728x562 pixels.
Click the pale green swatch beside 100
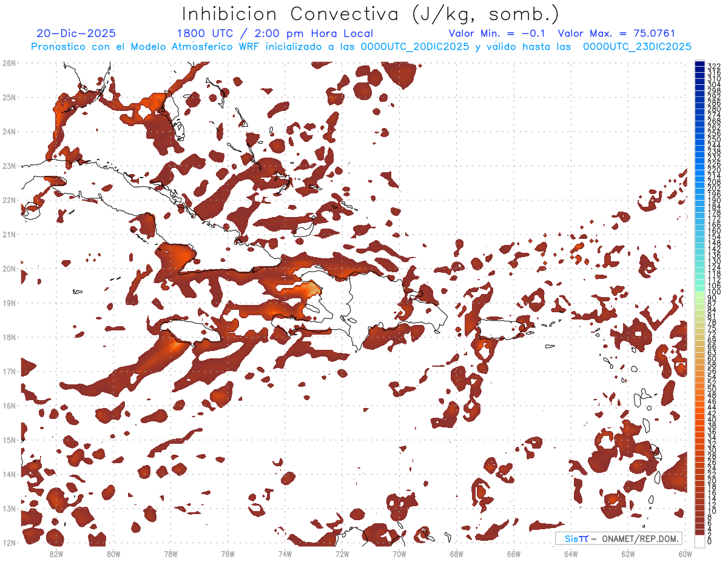(699, 295)
